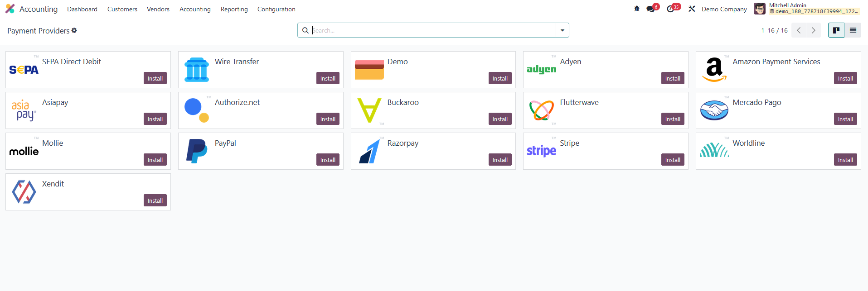Open the activities clock icon

pyautogui.click(x=671, y=9)
